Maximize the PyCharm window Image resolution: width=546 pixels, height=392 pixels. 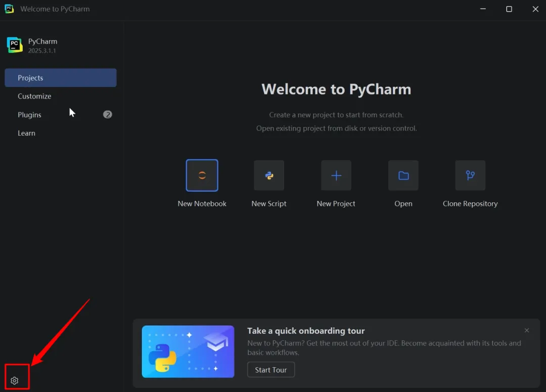click(509, 9)
